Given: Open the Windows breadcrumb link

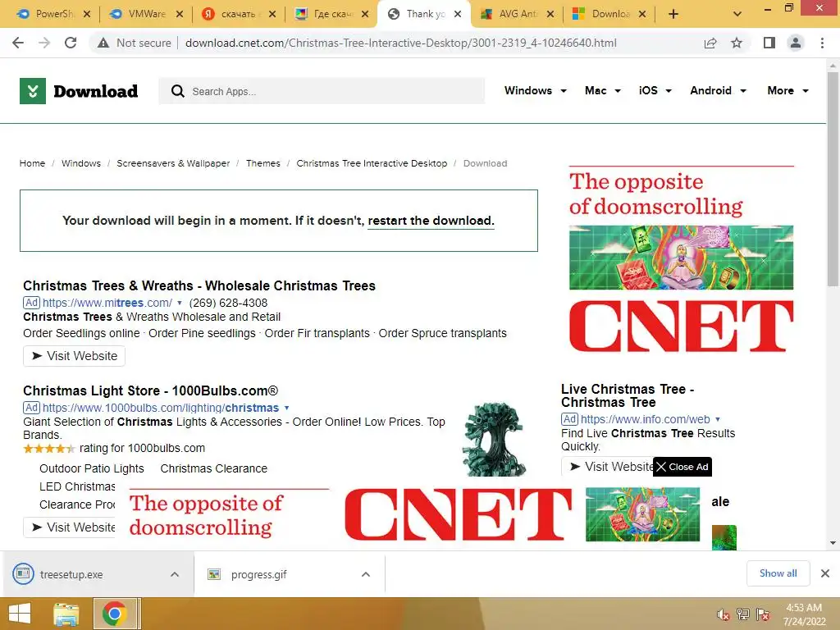Looking at the screenshot, I should pos(81,163).
